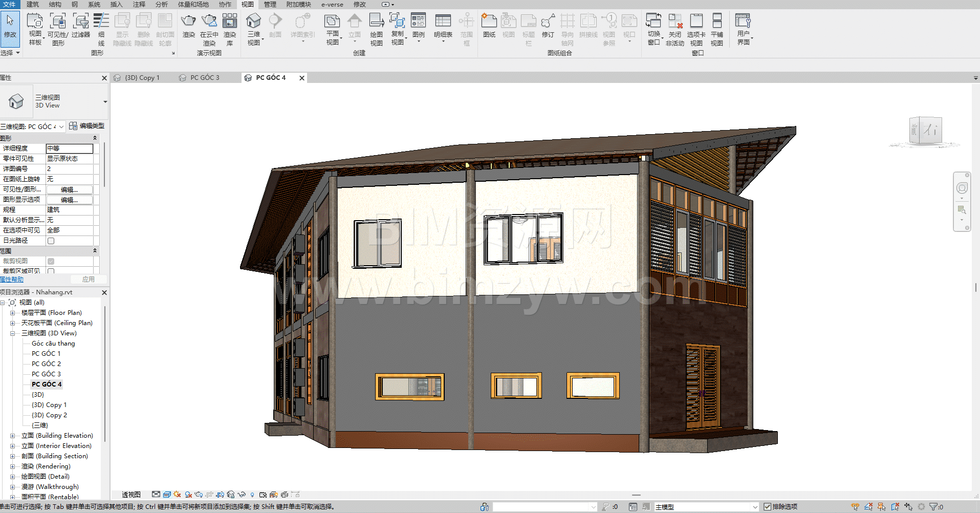Open 用户界面 user interface tool

click(744, 29)
